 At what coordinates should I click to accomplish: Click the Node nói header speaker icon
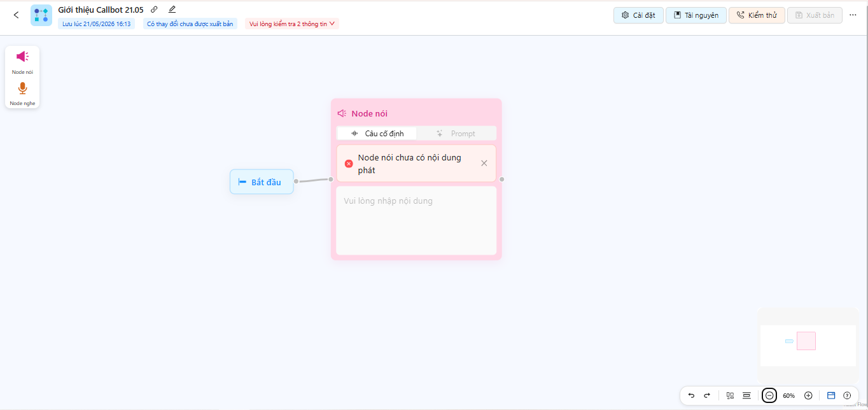pyautogui.click(x=342, y=113)
